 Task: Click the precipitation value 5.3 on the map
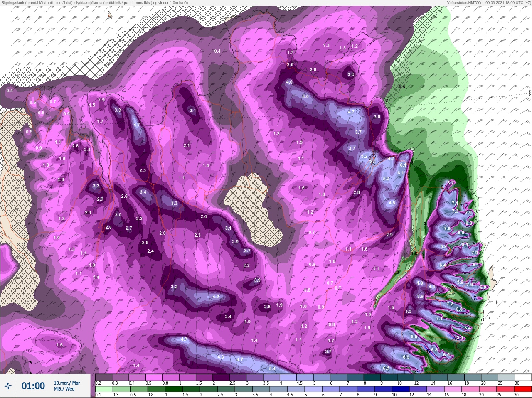click(x=386, y=179)
